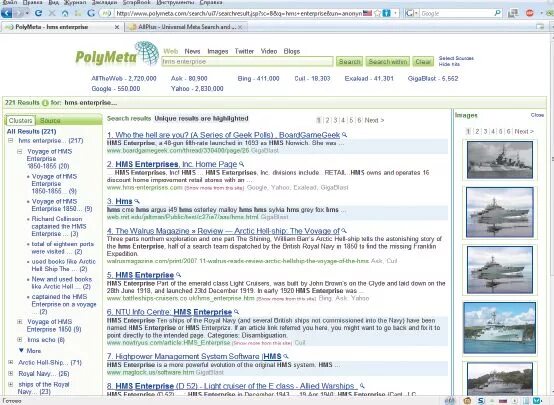This screenshot has height=405, width=554.
Task: Preview HMS Enterprises Inc. Home Page magnifier icon
Action: pyautogui.click(x=242, y=164)
